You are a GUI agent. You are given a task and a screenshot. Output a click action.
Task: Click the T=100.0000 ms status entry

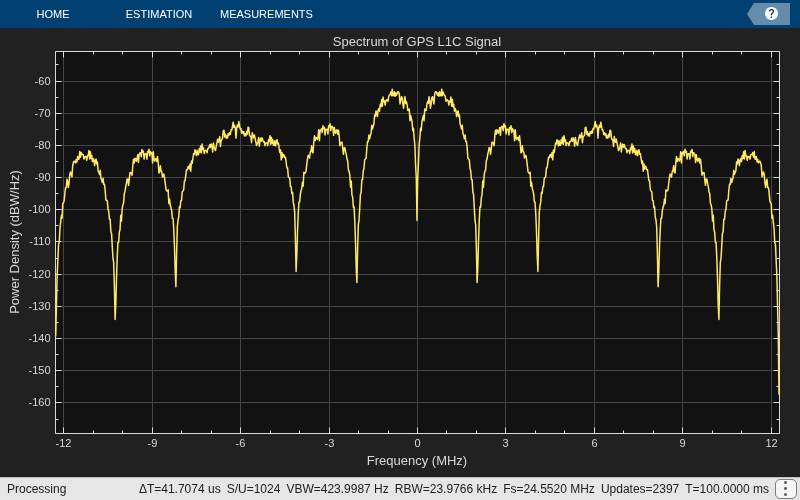click(727, 489)
